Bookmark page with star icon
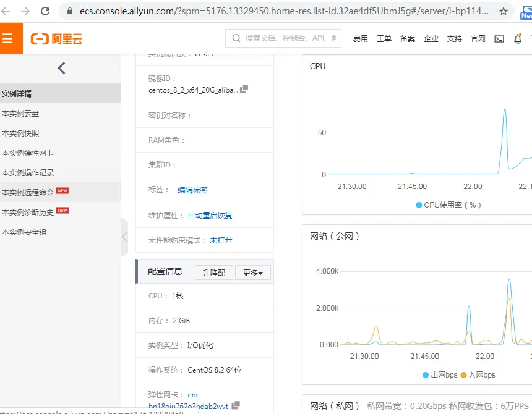The height and width of the screenshot is (414, 532). point(504,12)
